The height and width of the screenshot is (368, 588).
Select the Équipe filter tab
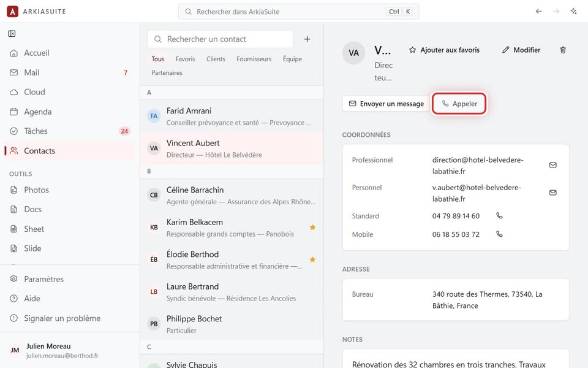292,59
